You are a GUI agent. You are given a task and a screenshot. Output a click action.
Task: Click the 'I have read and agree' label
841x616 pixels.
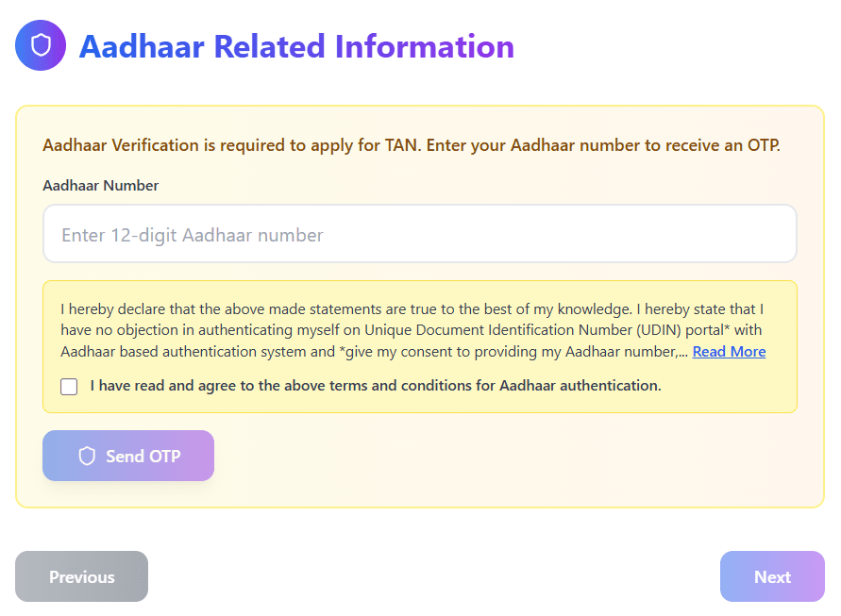[x=375, y=385]
